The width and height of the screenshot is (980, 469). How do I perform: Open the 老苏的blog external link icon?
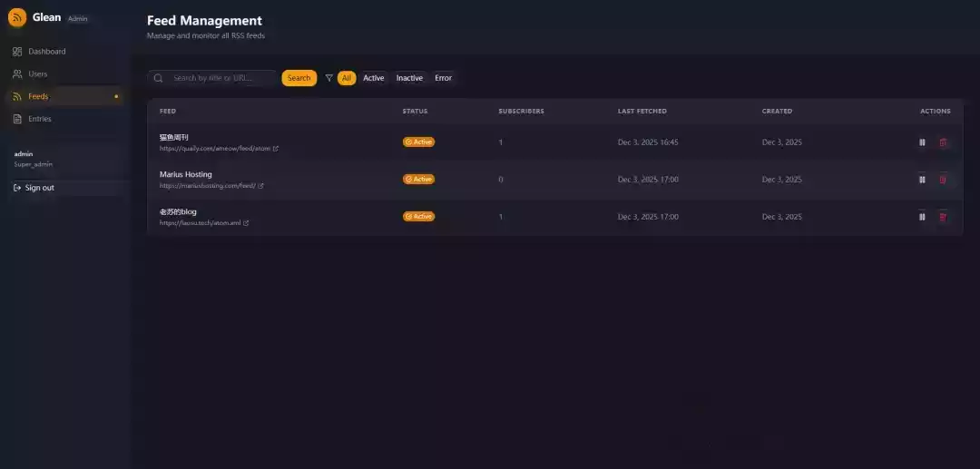(246, 223)
